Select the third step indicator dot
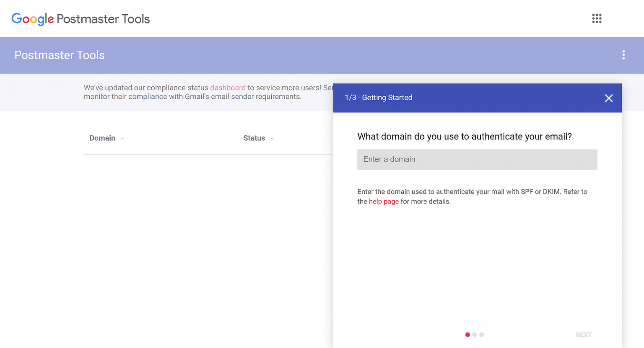The image size is (644, 348). click(x=481, y=335)
